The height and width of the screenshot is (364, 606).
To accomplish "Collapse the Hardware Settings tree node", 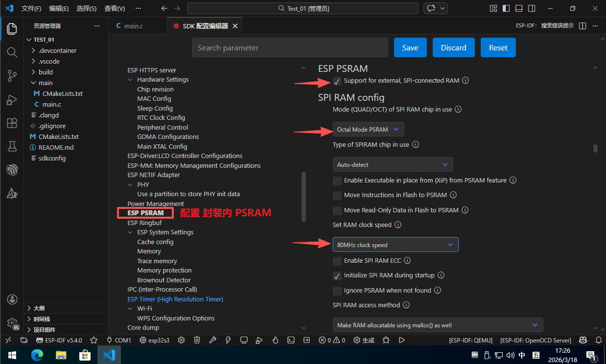I will (x=130, y=79).
